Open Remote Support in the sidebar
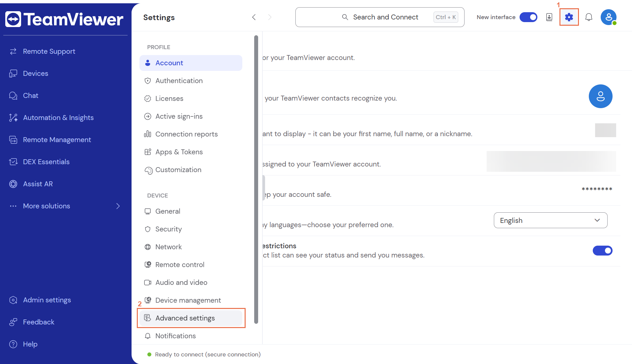 point(49,51)
